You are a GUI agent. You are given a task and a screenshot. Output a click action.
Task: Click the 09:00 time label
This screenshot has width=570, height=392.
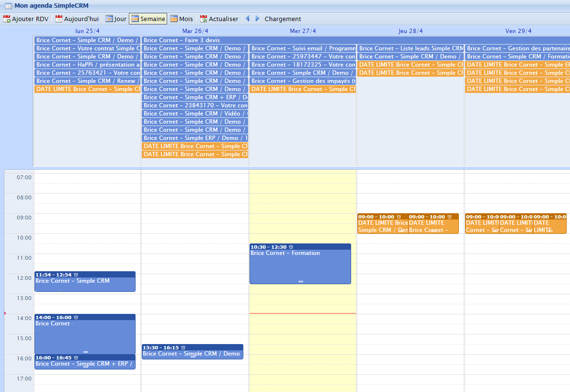tap(24, 218)
